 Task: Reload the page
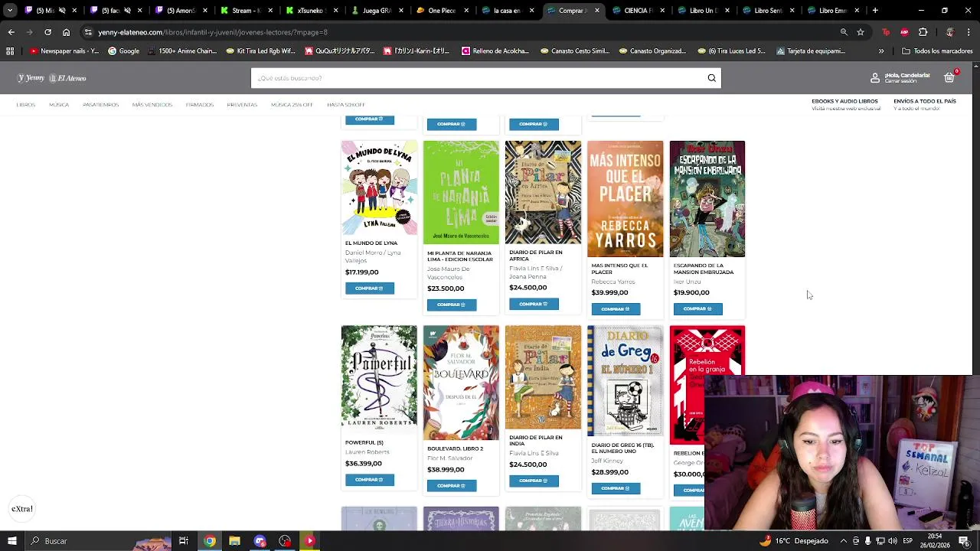47,32
